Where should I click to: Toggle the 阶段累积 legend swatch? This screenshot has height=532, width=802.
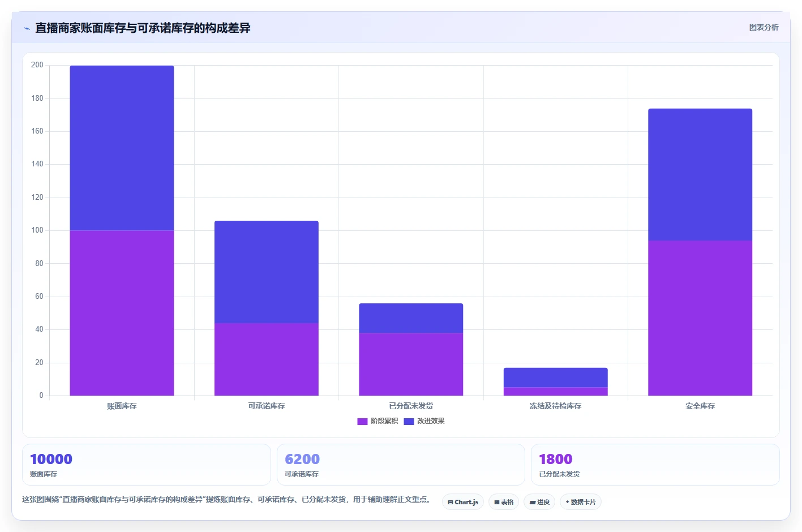click(x=362, y=421)
